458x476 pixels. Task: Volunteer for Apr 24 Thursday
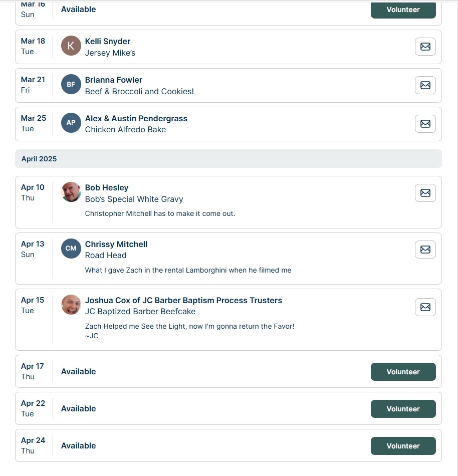[403, 445]
